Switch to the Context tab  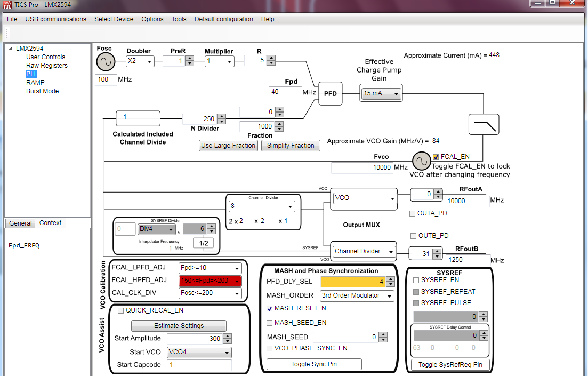click(50, 223)
